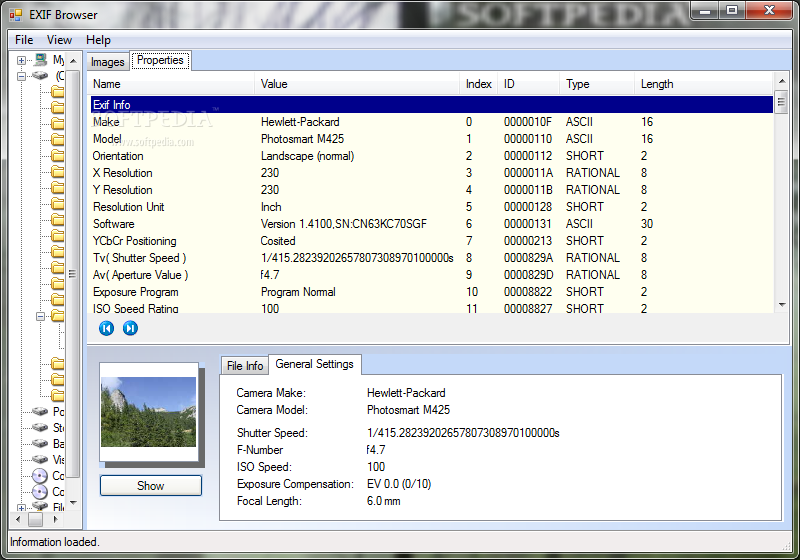Select the 'Tv( Shutter Speed )' row
This screenshot has height=560, width=800.
point(432,258)
